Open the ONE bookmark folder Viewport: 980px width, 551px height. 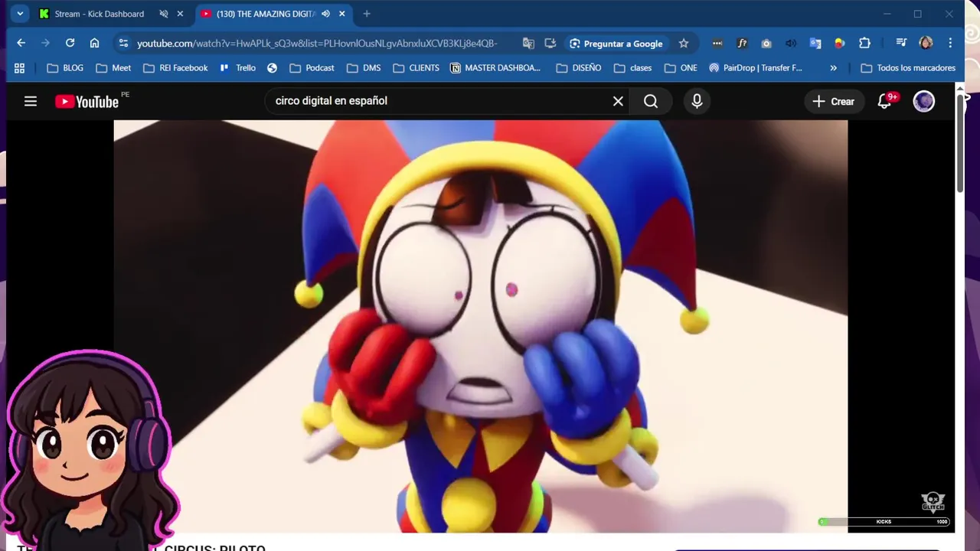coord(681,68)
